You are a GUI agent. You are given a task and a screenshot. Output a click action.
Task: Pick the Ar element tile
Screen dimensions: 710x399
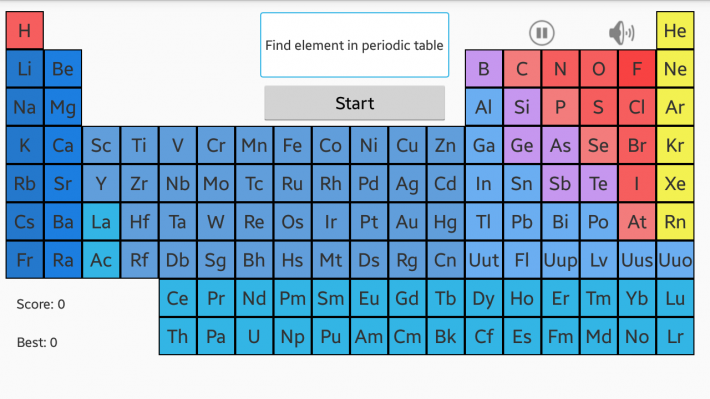675,107
